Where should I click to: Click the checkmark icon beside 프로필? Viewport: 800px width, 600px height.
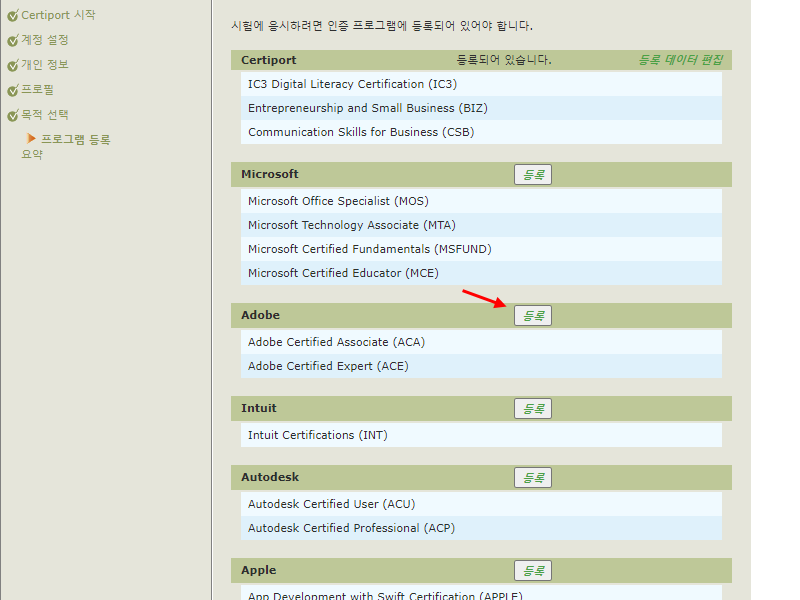[x=13, y=90]
